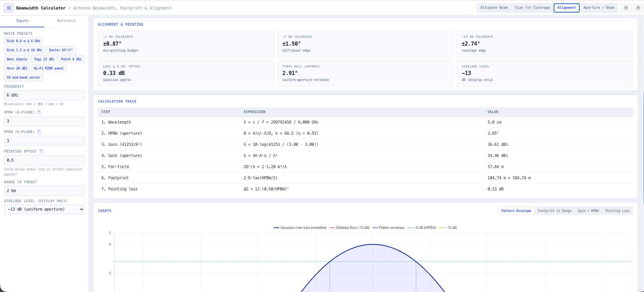Apply the Horn 20 dBi preset
The width and height of the screenshot is (644, 292).
pyautogui.click(x=17, y=69)
